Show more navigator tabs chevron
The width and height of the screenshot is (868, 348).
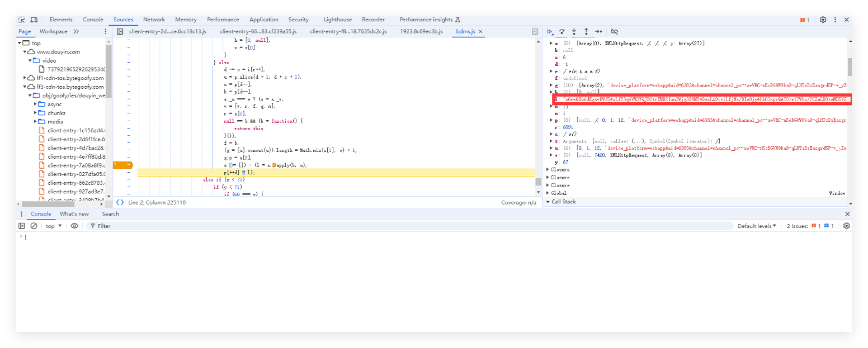76,32
